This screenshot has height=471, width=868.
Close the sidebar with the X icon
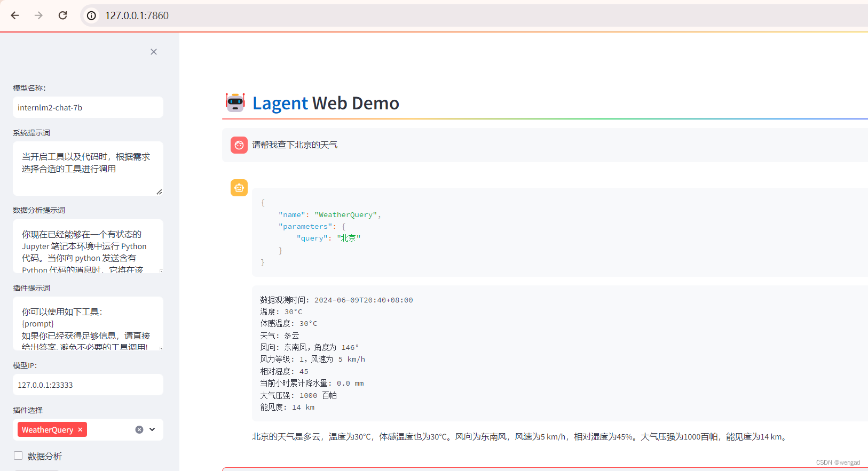154,52
